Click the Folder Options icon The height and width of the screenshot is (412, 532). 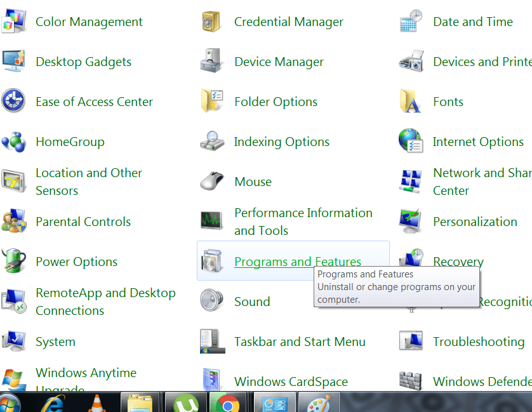click(x=212, y=102)
